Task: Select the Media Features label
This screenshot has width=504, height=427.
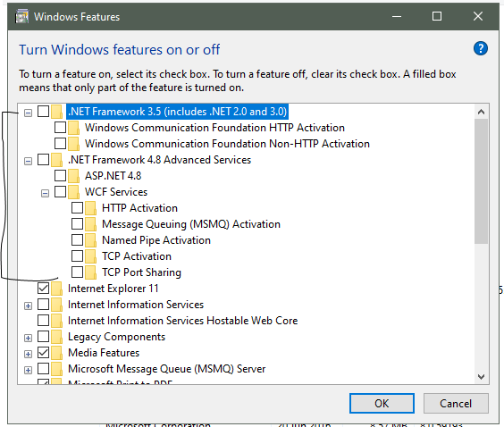Action: [104, 353]
